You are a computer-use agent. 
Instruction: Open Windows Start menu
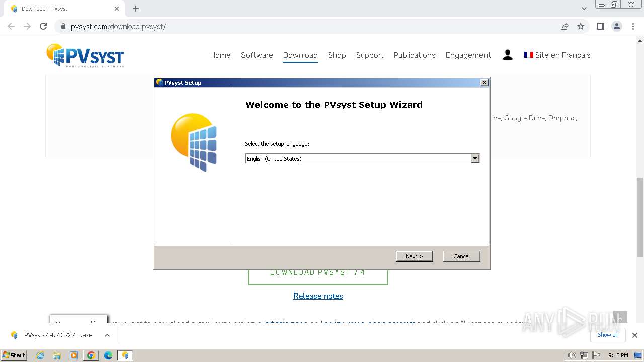[x=14, y=355]
